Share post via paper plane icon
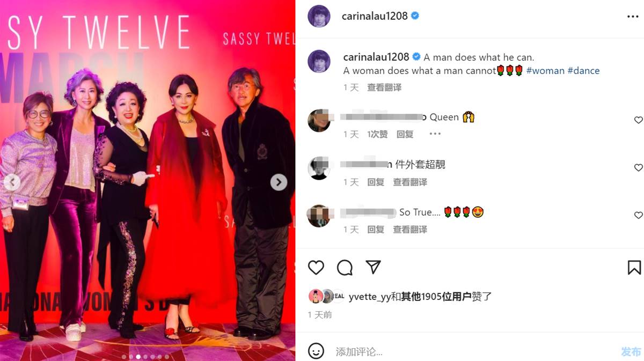This screenshot has width=644, height=361. [373, 267]
